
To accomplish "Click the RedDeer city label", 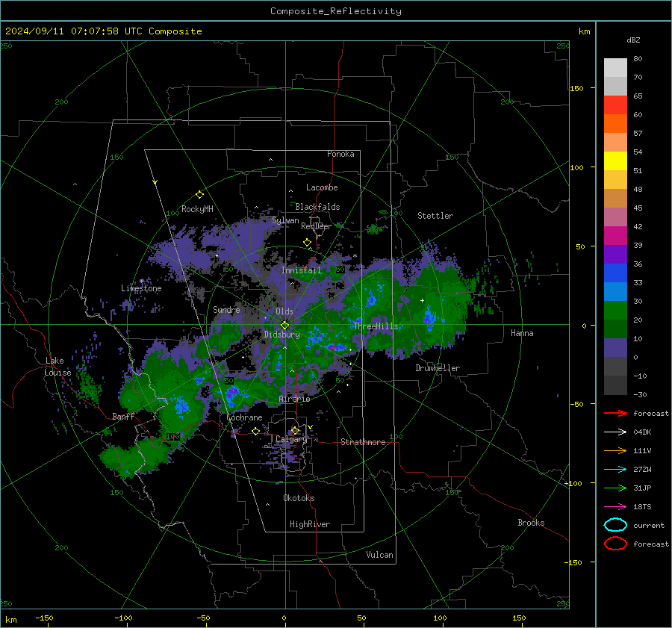I will coord(317,226).
